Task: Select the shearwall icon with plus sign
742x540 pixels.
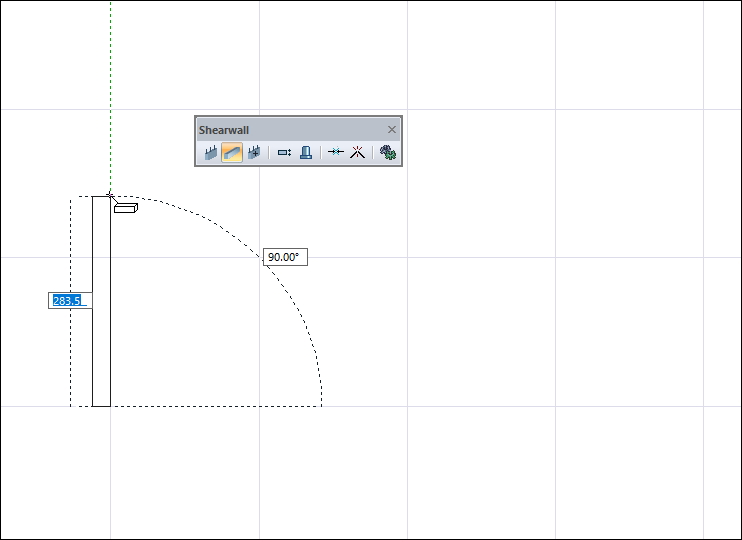Action: click(x=254, y=153)
